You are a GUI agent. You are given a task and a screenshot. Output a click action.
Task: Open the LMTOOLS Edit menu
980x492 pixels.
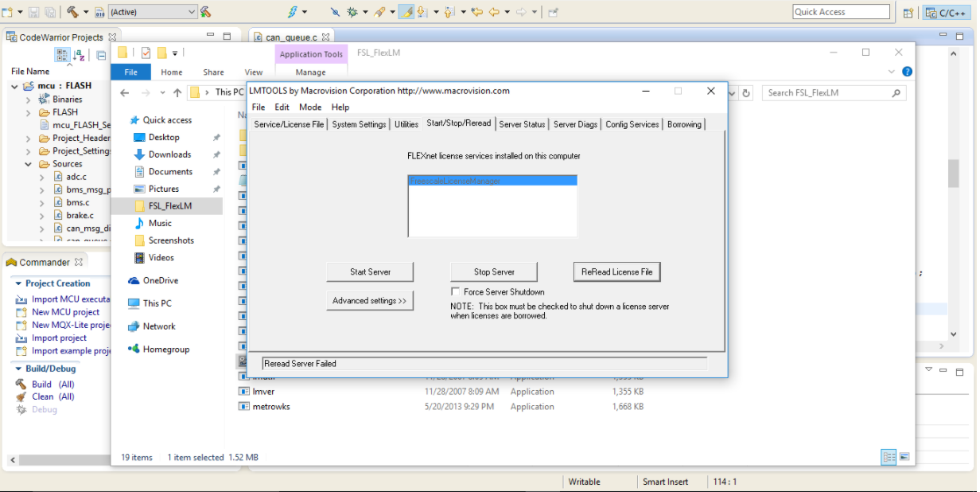click(282, 107)
